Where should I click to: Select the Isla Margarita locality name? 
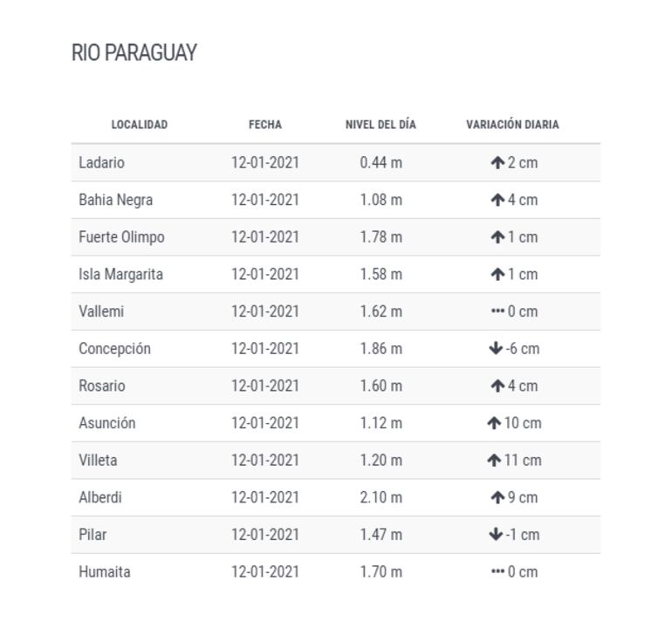pos(120,275)
